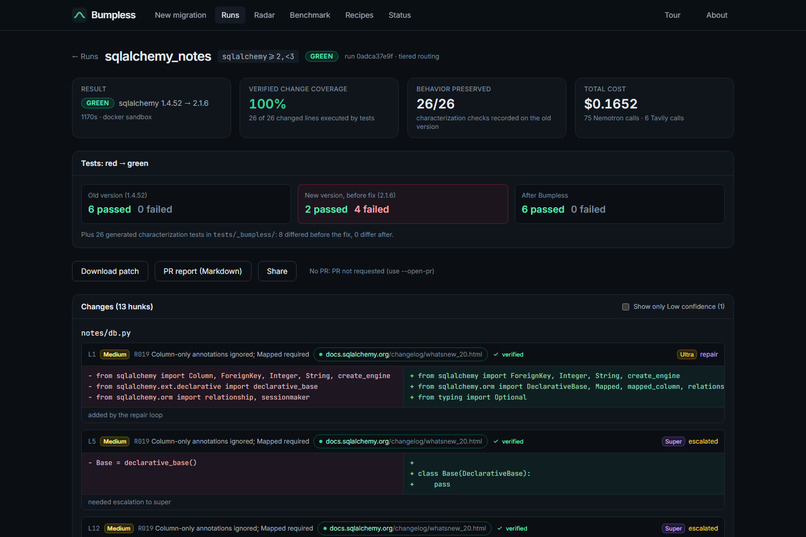
Task: Click escalated label on hunk L12
Action: click(x=703, y=528)
